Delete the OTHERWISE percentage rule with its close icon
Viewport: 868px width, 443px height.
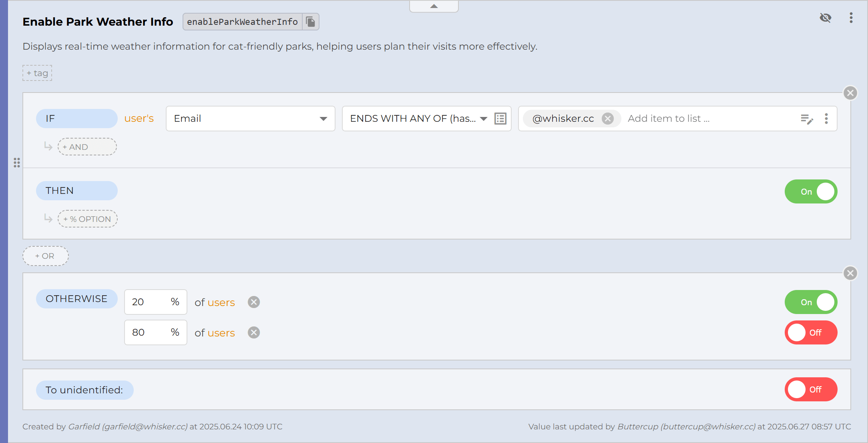[x=850, y=274]
